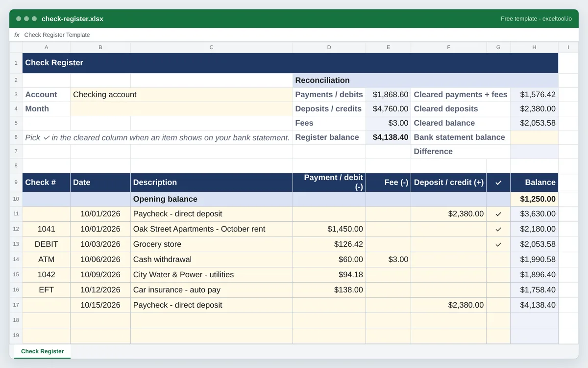Click the Bank statement balance input cell
The height and width of the screenshot is (368, 588).
point(534,137)
